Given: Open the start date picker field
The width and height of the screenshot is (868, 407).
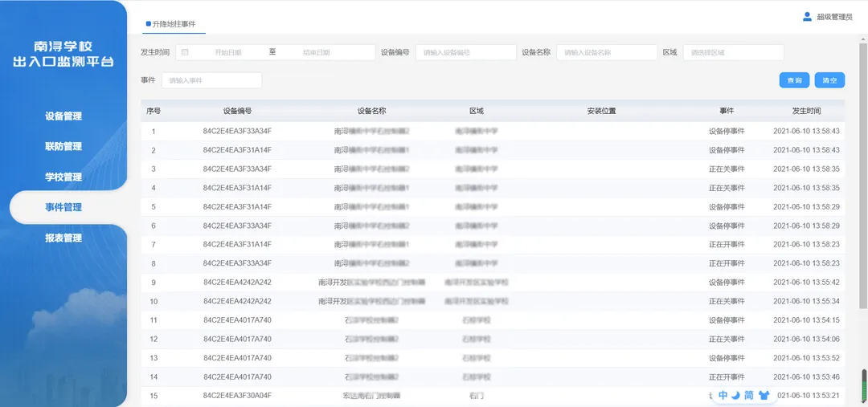Looking at the screenshot, I should click(227, 52).
